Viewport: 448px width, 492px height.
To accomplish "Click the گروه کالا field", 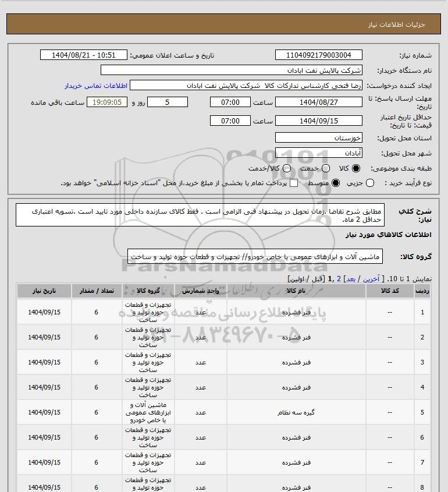I will point(255,256).
